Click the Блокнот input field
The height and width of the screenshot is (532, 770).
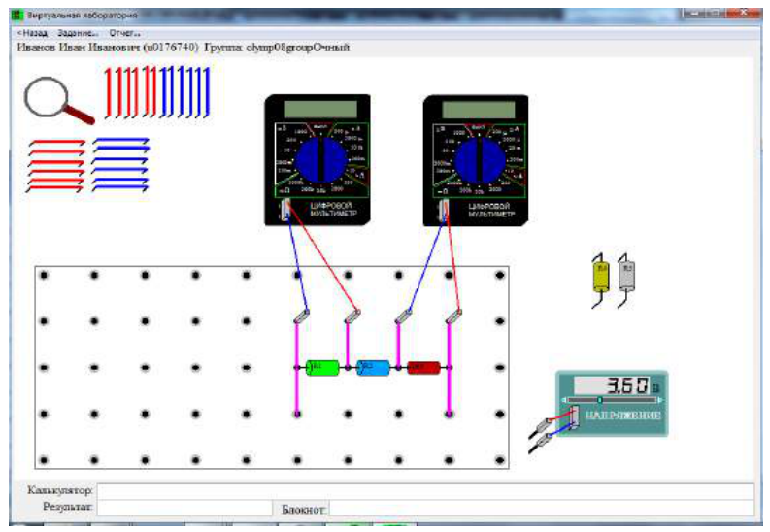[542, 509]
